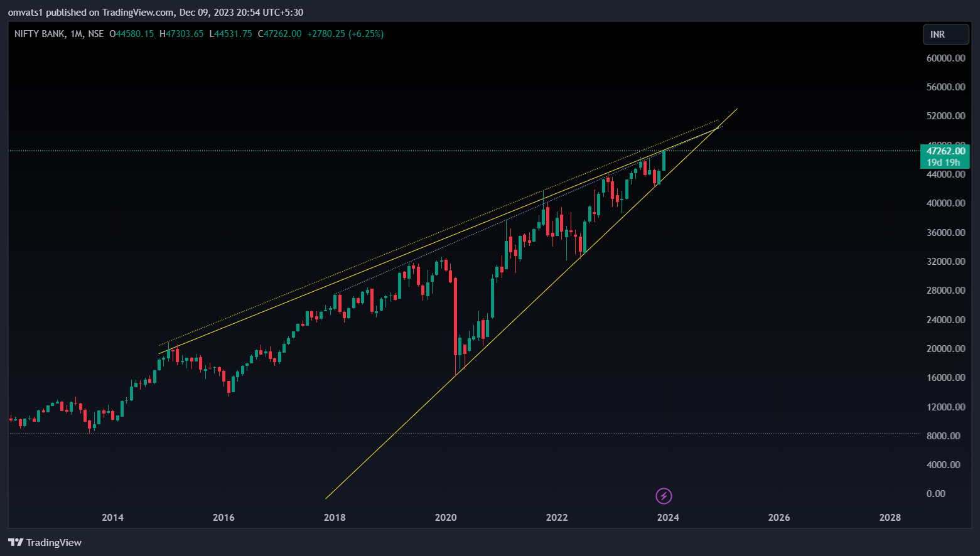The height and width of the screenshot is (556, 980).
Task: Click the change value +2780.25 (+6.25%)
Action: point(345,34)
